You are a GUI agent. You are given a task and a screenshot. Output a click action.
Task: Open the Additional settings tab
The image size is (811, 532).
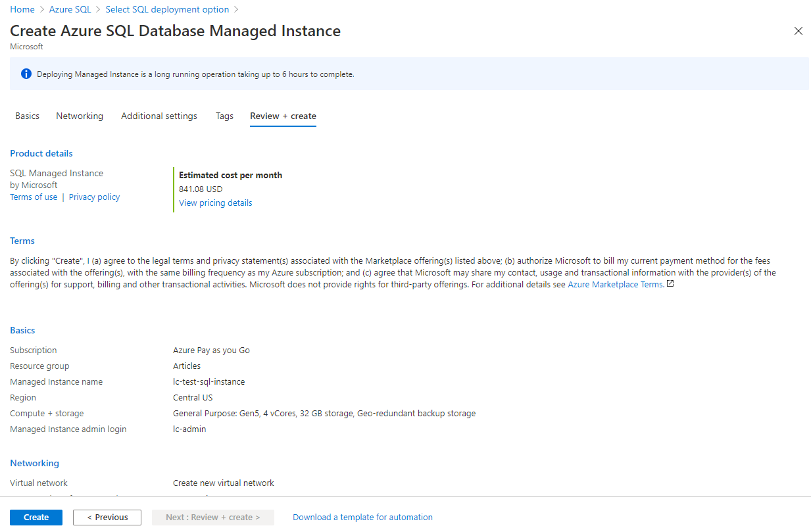click(x=159, y=116)
